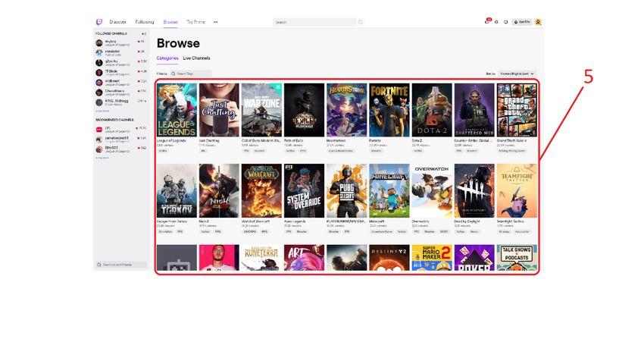Open the Super Mario Maker 2 cover

[432, 258]
